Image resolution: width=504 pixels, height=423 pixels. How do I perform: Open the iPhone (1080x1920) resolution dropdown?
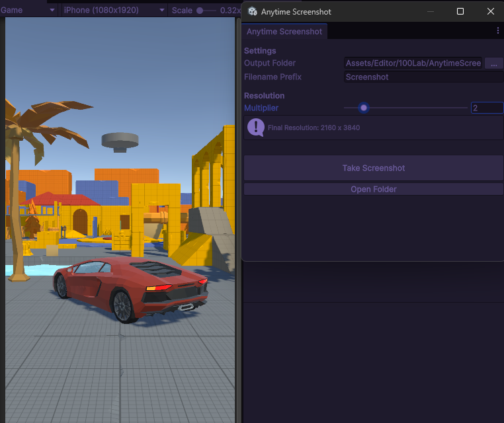tap(114, 11)
